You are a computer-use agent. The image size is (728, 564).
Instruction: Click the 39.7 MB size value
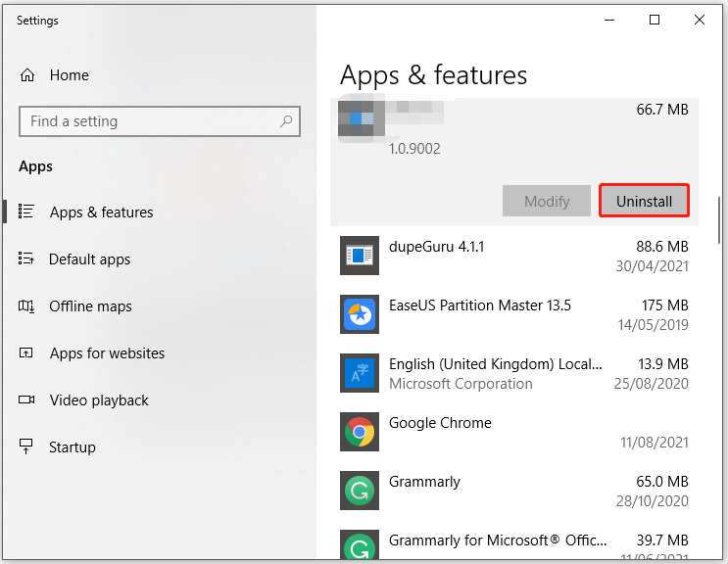click(662, 540)
